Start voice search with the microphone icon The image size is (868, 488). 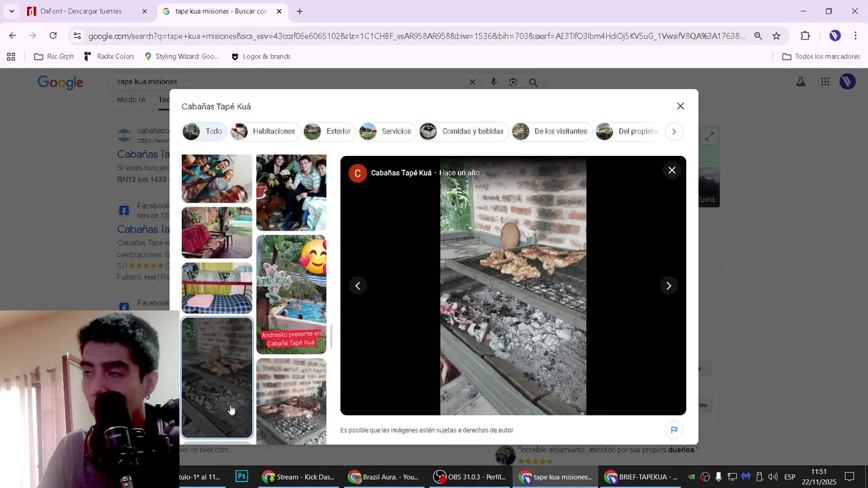point(493,82)
